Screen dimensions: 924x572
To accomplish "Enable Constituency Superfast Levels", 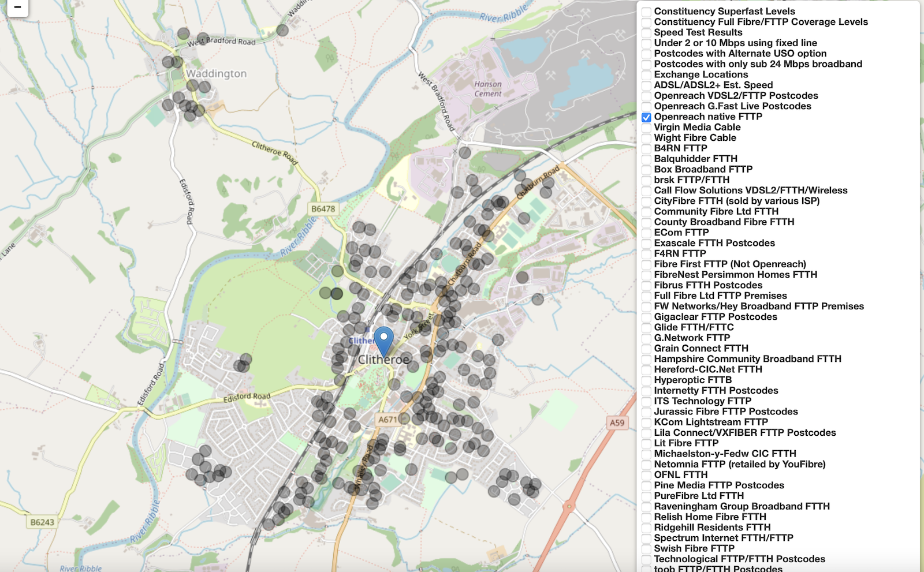I will [647, 11].
